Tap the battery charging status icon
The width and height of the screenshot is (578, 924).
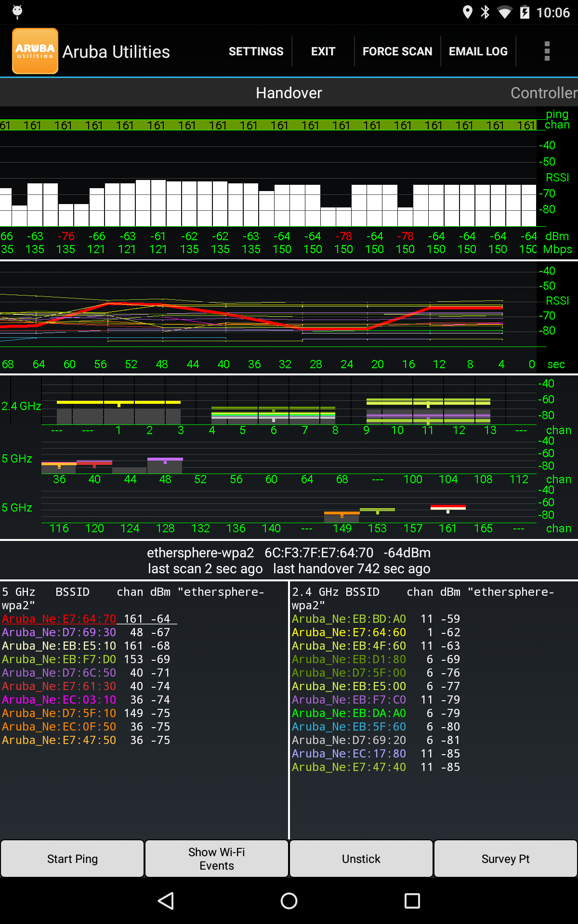tap(525, 12)
